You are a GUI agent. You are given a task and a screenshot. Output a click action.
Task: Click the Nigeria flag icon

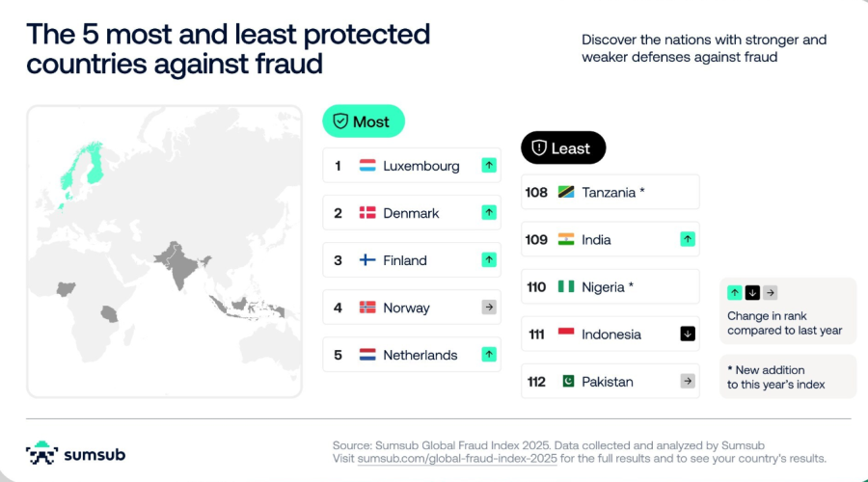[566, 286]
